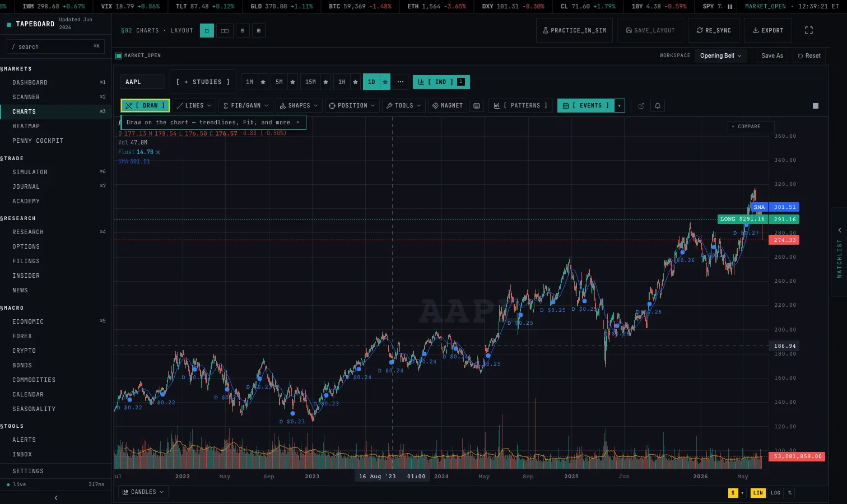Click the SAVE_LAYOUT button
Screen dimensions: 847x504
point(651,30)
